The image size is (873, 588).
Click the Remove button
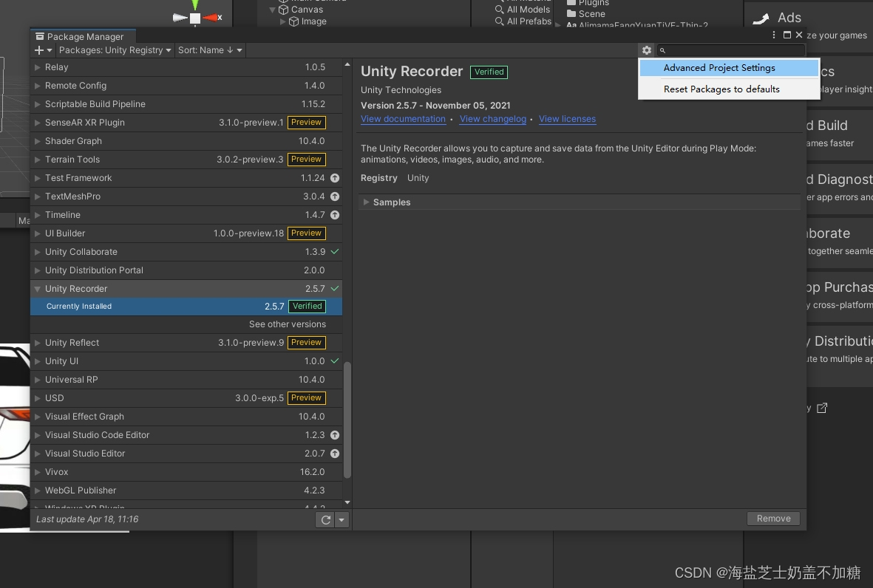[773, 518]
